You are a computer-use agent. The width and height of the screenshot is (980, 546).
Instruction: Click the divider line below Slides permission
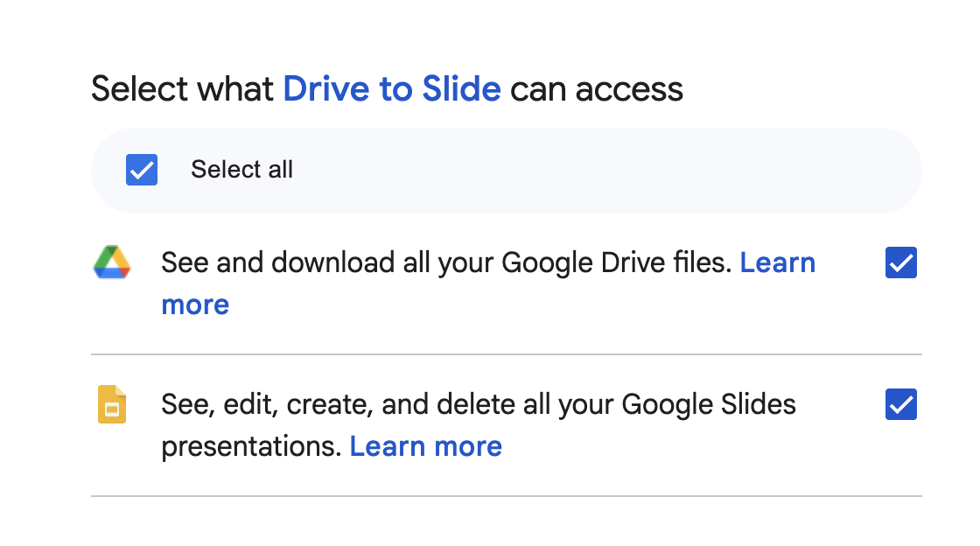[x=507, y=496]
